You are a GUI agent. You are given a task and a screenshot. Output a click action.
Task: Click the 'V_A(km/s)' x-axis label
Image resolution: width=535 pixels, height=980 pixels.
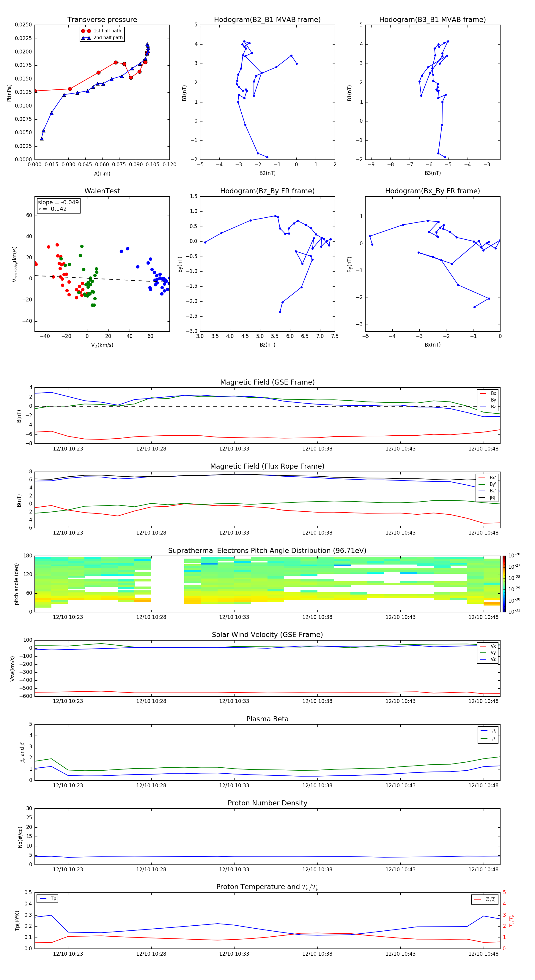[x=102, y=345]
